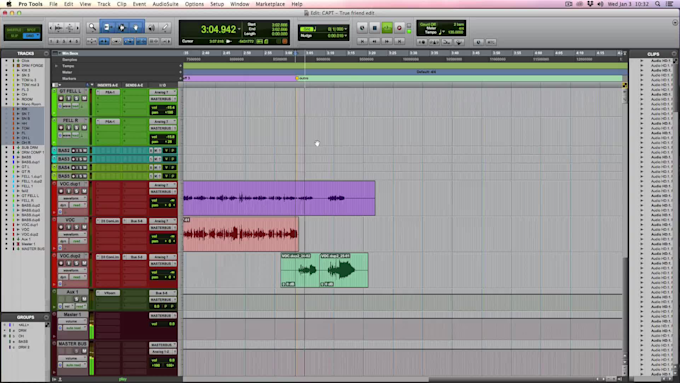Select the Scrubber speaker tool
Screen dimensions: 680x383
[151, 28]
